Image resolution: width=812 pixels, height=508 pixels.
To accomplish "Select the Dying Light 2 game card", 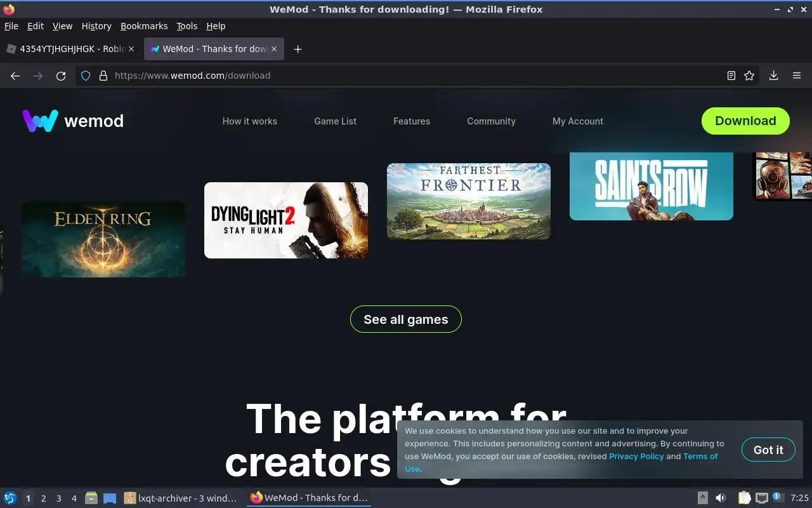I will (286, 220).
